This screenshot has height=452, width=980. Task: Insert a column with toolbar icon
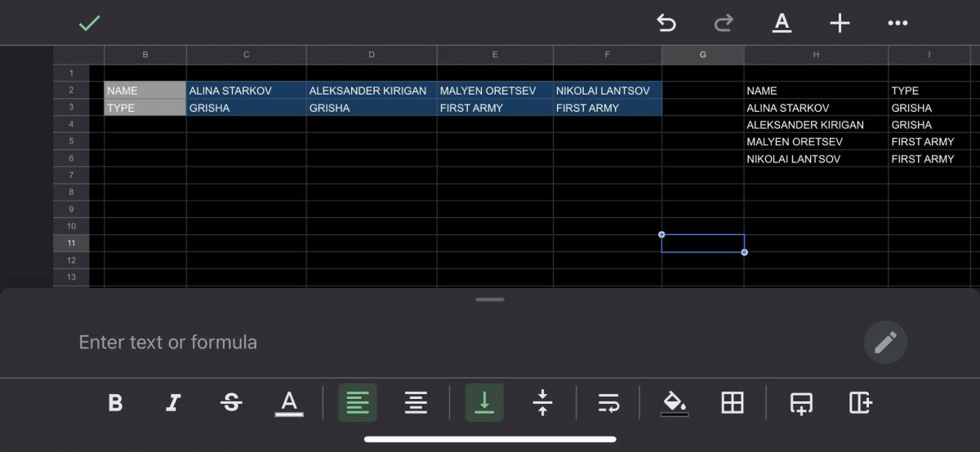860,402
